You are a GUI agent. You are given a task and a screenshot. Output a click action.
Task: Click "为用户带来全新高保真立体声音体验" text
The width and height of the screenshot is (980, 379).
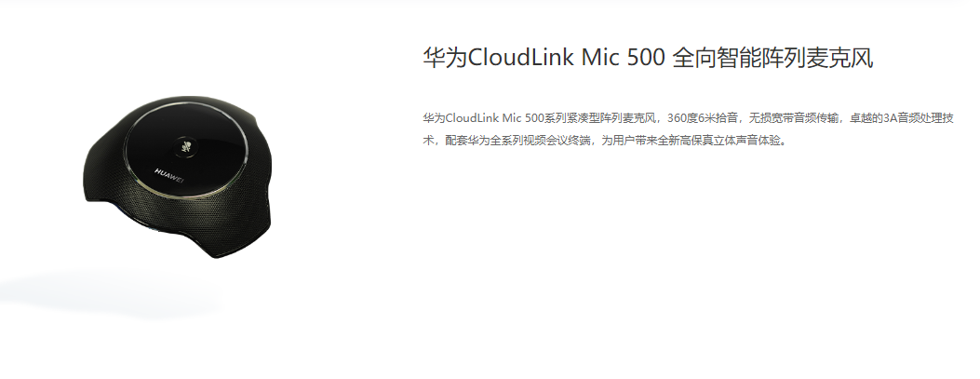coord(690,140)
